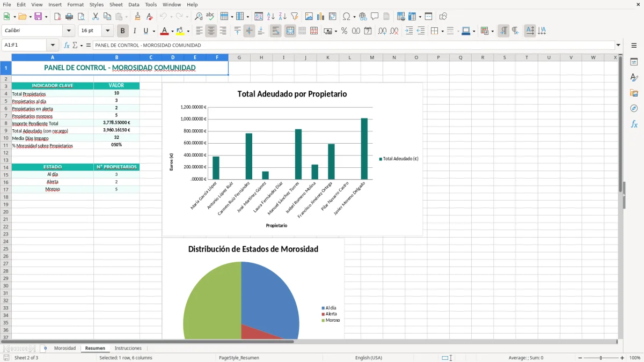The height and width of the screenshot is (362, 644).
Task: Click PageStyle_Resumen in status bar
Action: pyautogui.click(x=239, y=358)
